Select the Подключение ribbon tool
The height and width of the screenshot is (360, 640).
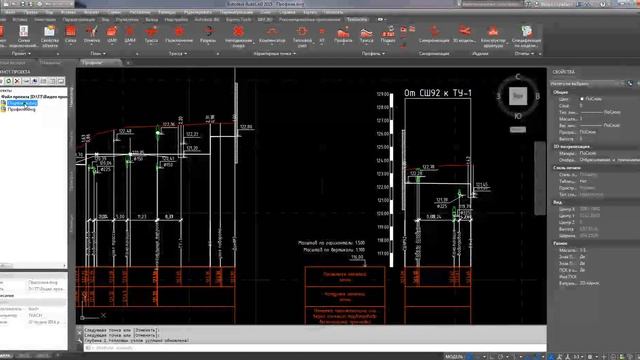pos(179,34)
